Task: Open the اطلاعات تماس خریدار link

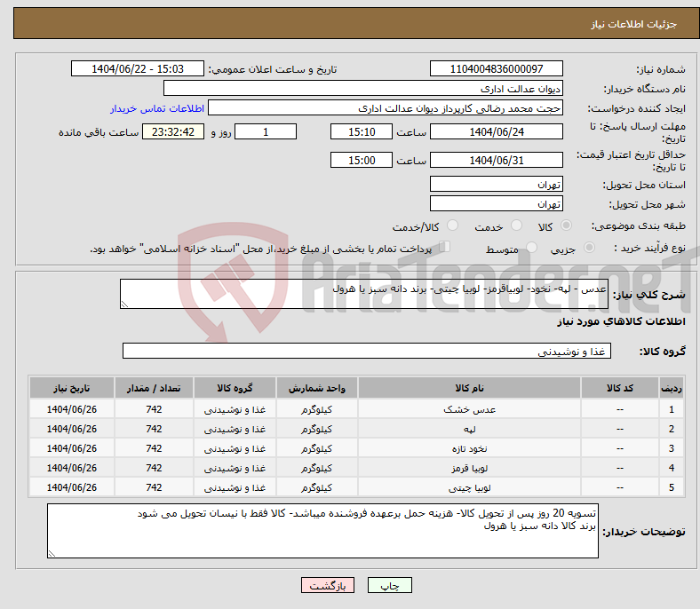Action: [x=157, y=108]
